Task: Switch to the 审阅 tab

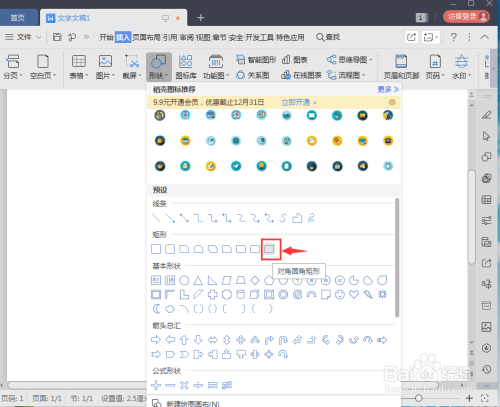Action: [187, 37]
